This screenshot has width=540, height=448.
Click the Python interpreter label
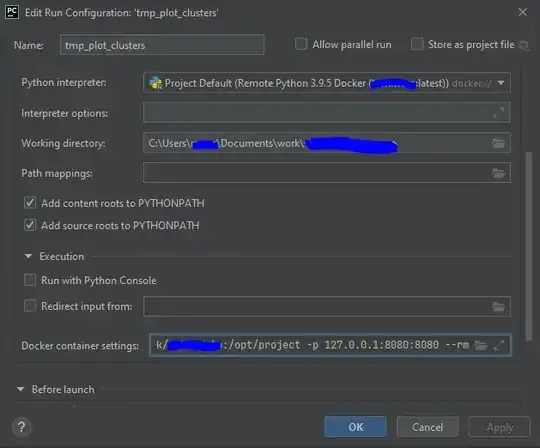coord(64,83)
